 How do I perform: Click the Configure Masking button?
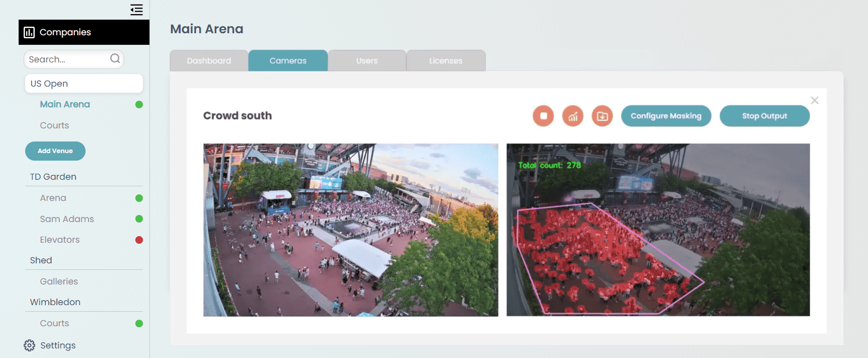pos(666,116)
